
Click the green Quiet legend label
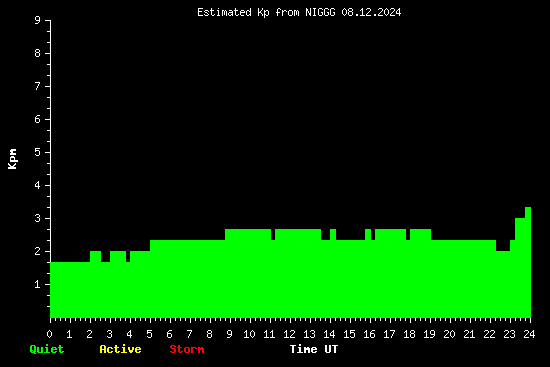coord(47,349)
